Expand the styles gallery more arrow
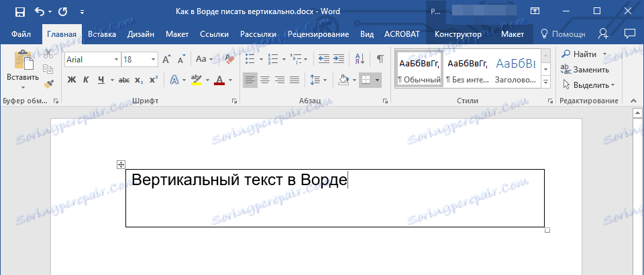Screen dimensions: 644x275 pyautogui.click(x=546, y=82)
